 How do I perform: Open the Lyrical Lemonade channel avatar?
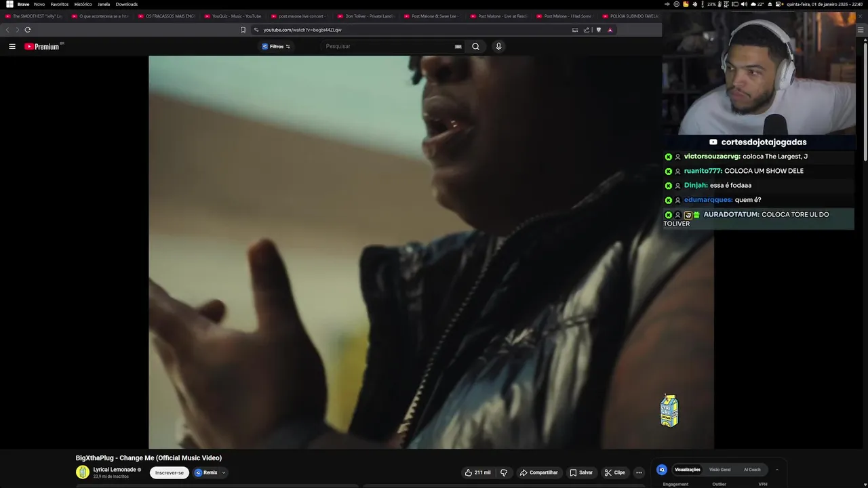(83, 472)
